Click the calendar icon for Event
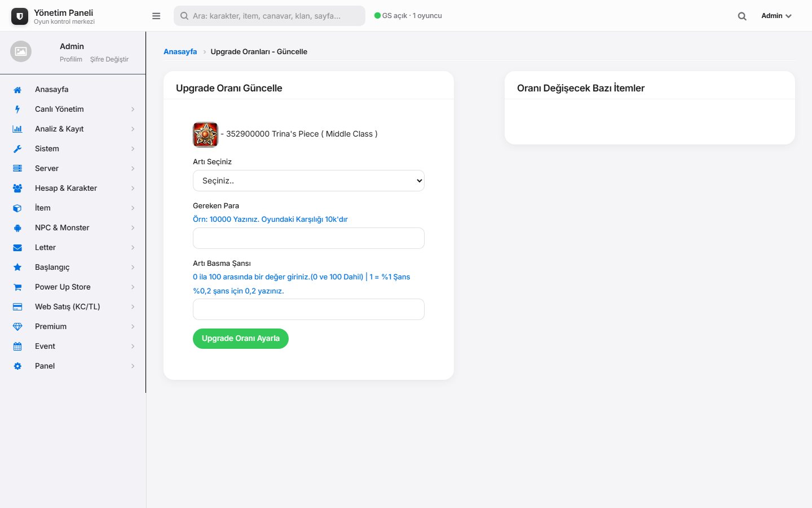 (17, 347)
